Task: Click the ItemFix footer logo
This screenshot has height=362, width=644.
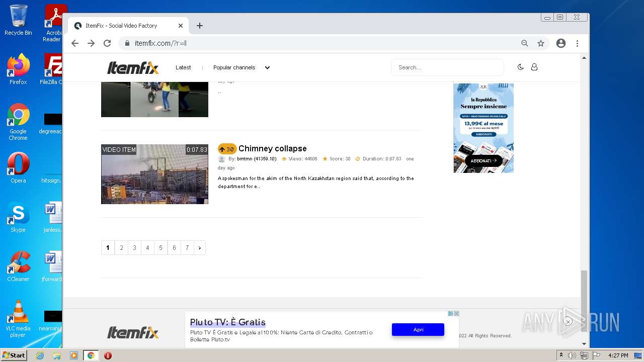Action: 133,332
